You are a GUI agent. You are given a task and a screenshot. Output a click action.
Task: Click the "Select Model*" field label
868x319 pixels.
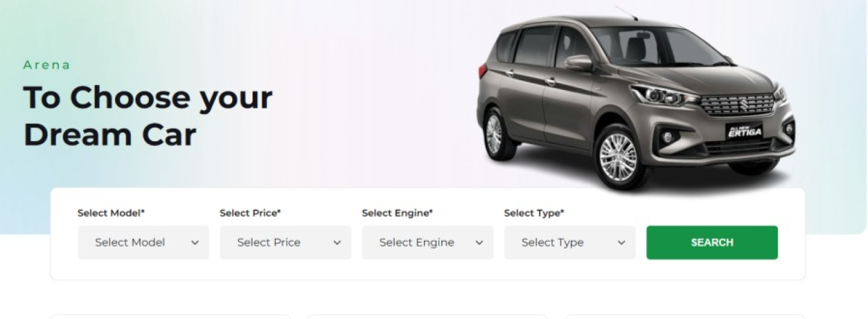[x=111, y=213]
